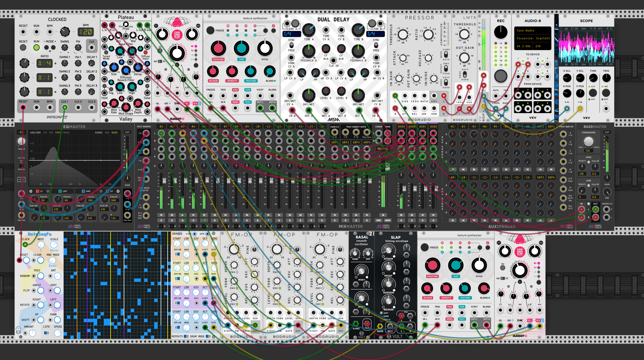The image size is (644, 360).
Task: Click the LF band shelf-shape icon in EQMaster
Action: click(31, 191)
